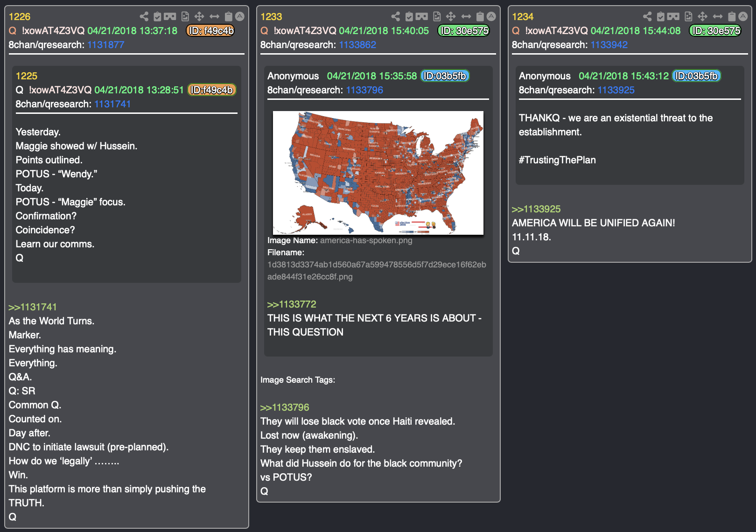Click the blue ID:03b5fb badge dated 15:35:58
The width and height of the screenshot is (756, 532).
coord(445,76)
